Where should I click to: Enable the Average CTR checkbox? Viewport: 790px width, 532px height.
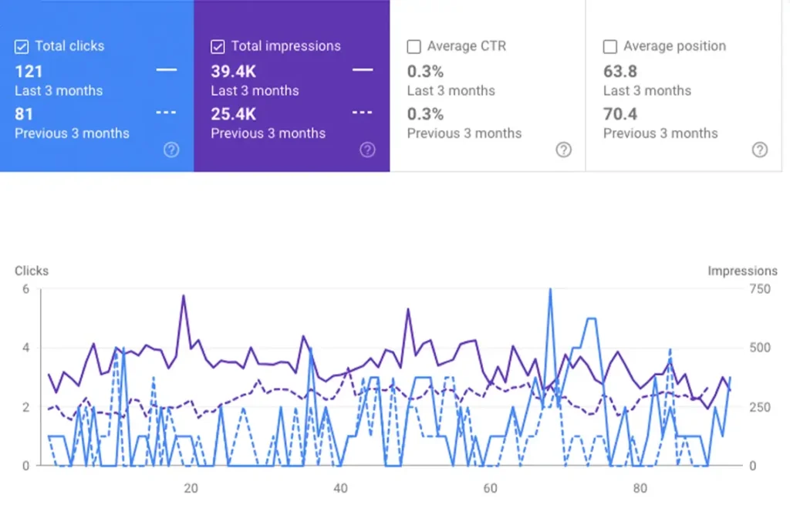(x=414, y=46)
